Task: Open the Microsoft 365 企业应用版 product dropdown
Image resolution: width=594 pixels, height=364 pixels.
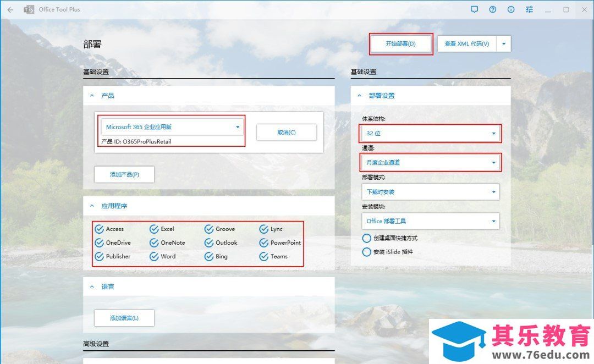Action: click(x=172, y=127)
